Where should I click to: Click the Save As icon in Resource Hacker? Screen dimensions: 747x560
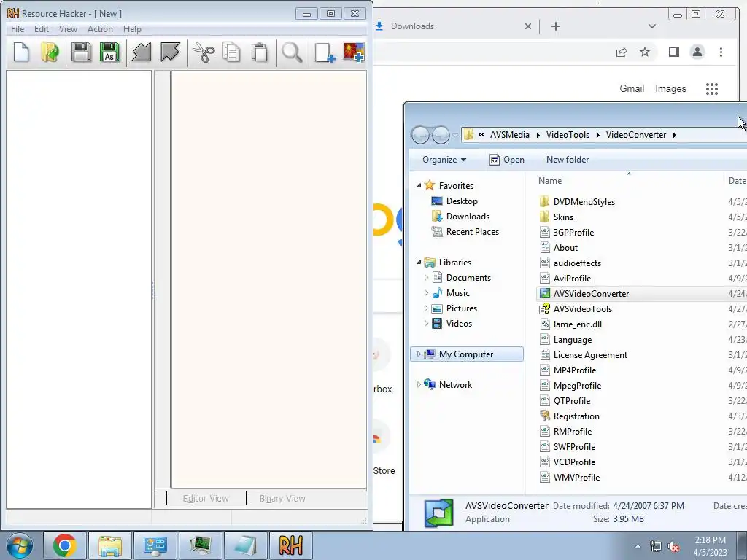pyautogui.click(x=109, y=52)
